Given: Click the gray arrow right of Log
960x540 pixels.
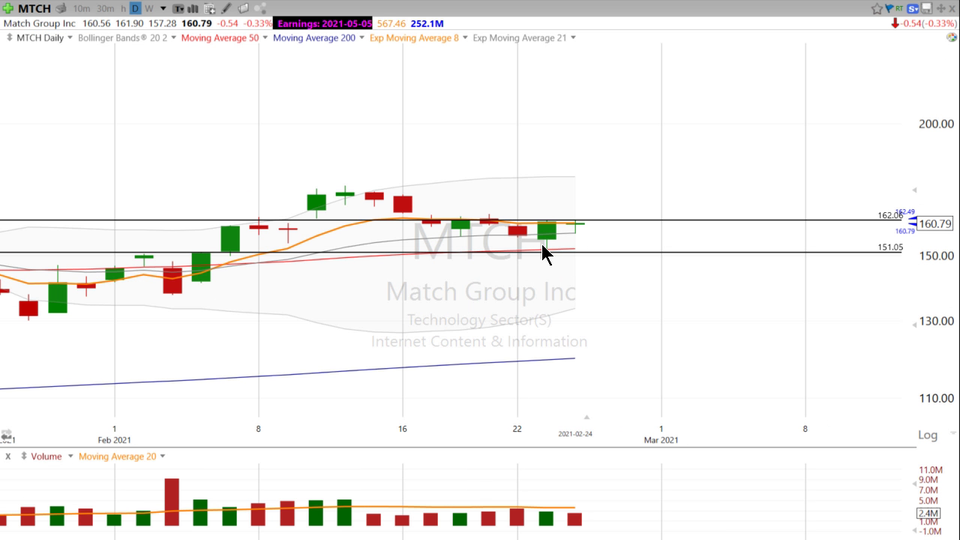Looking at the screenshot, I should tap(952, 432).
